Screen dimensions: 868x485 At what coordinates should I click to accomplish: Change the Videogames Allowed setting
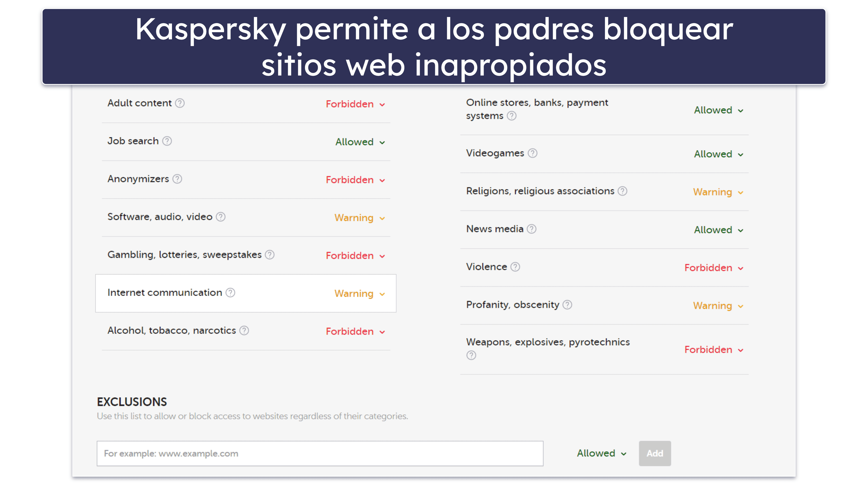tap(718, 154)
